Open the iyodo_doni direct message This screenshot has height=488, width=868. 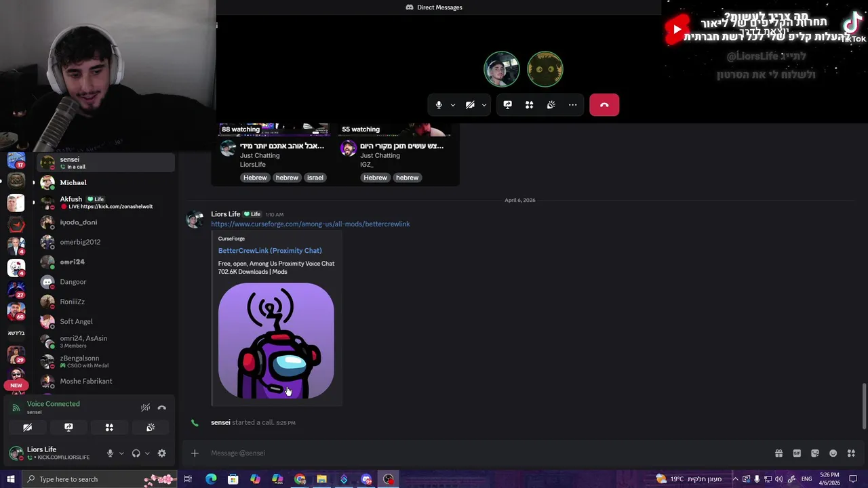[x=105, y=222]
